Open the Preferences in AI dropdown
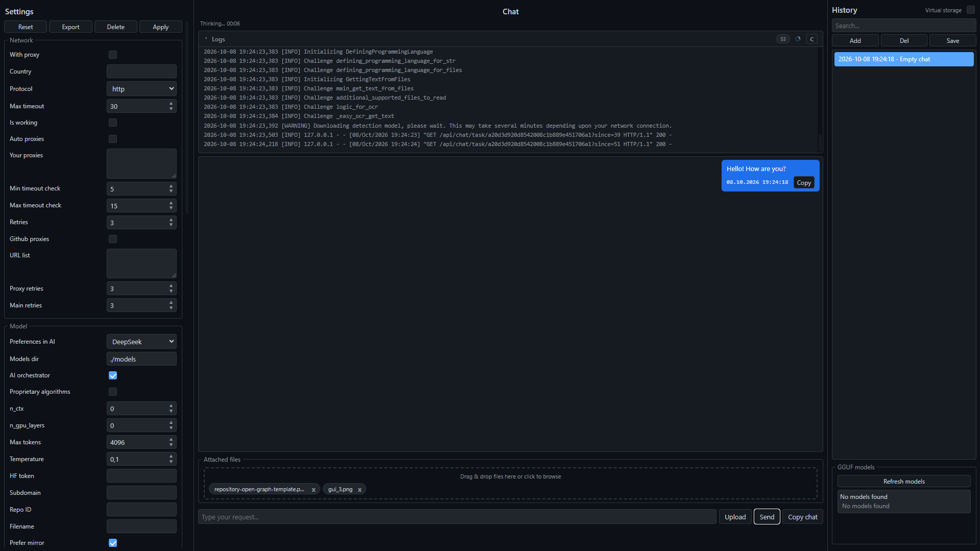 141,342
